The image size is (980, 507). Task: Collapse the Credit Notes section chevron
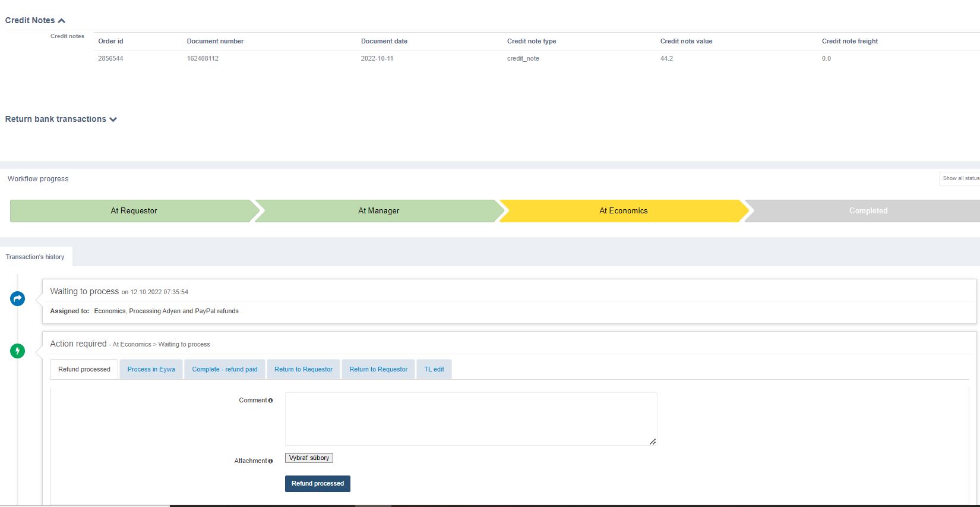pyautogui.click(x=62, y=21)
